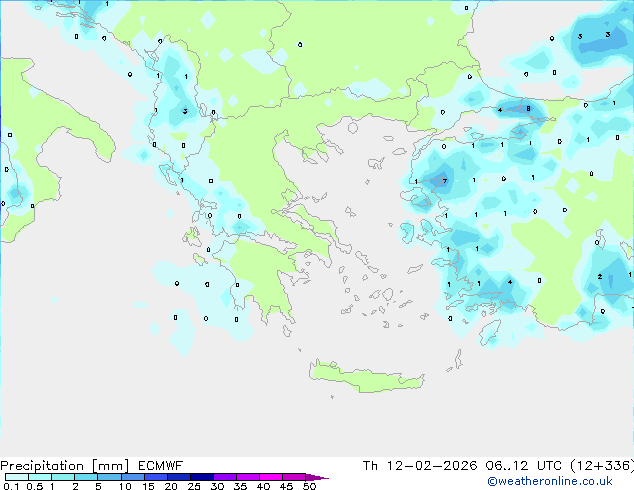The height and width of the screenshot is (490, 634).
Task: Click legend label '10'
Action: (x=125, y=486)
